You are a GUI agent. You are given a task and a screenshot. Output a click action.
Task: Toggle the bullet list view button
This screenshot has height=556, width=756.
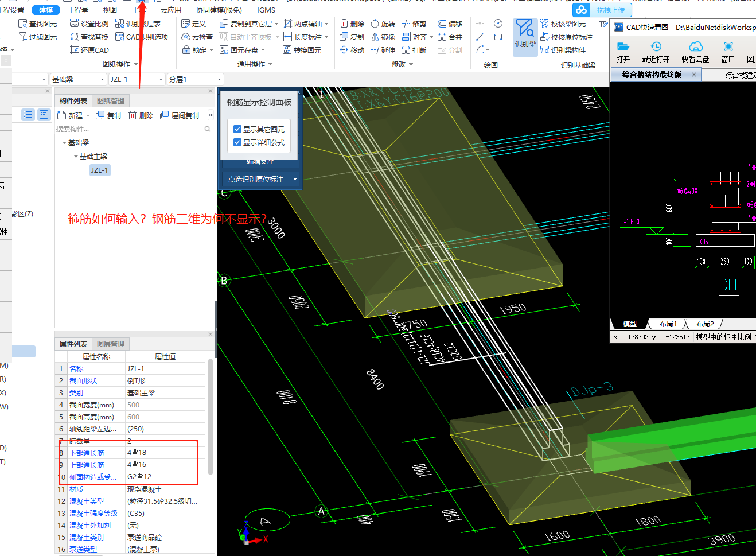tap(28, 115)
